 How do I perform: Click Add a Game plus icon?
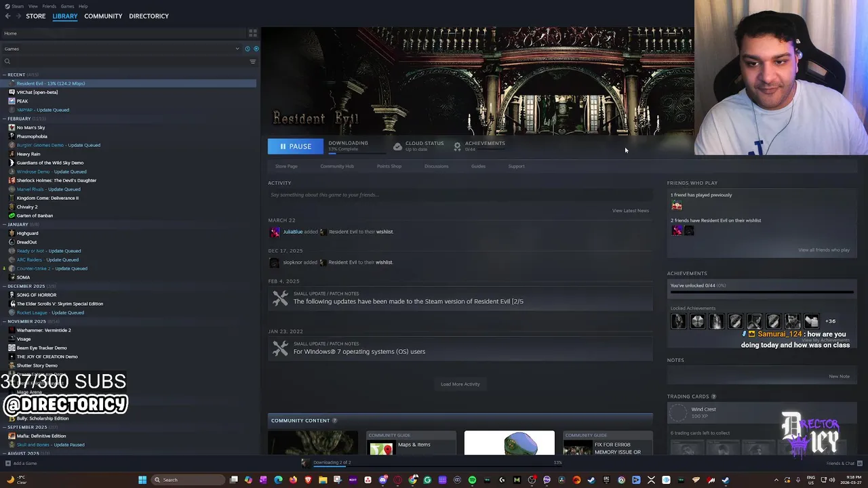(x=8, y=464)
